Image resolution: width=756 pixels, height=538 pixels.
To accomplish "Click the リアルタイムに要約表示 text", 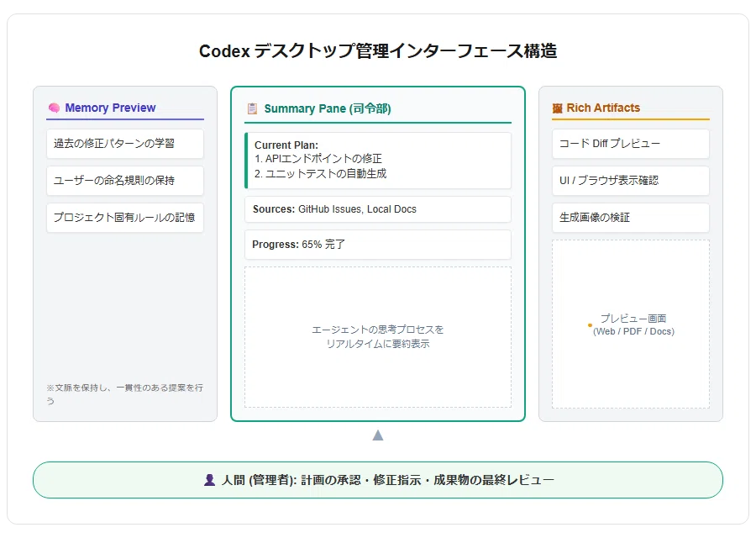I will (x=377, y=344).
